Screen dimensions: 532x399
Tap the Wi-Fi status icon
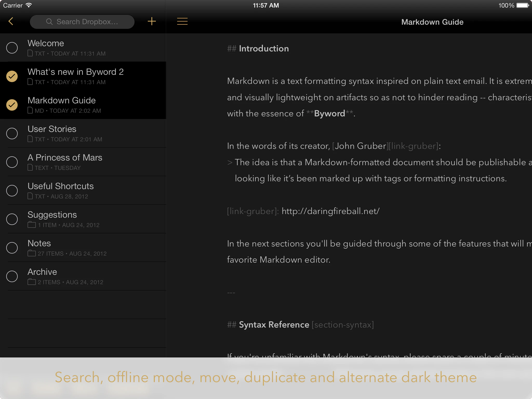pos(29,5)
